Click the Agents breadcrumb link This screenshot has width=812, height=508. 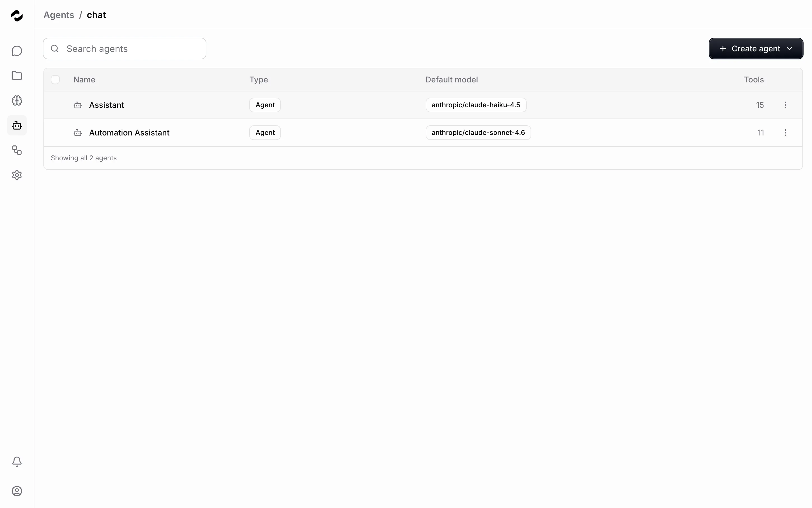[x=59, y=15]
